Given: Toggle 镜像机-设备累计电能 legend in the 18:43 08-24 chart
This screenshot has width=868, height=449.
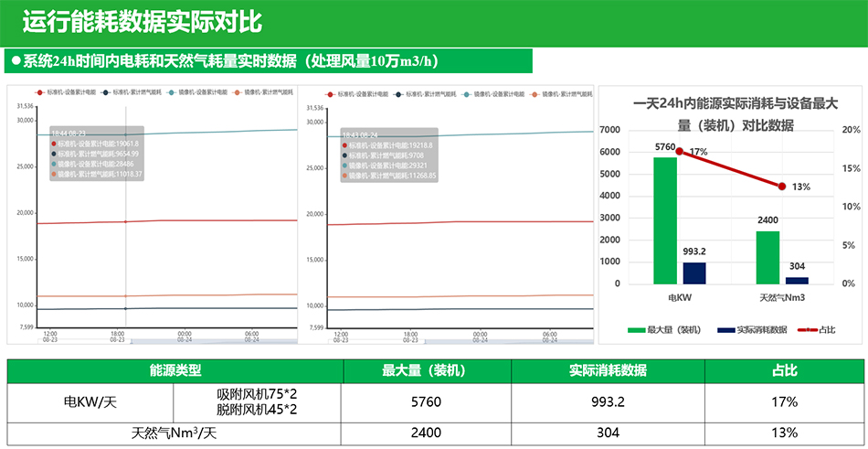Looking at the screenshot, I should (x=494, y=94).
